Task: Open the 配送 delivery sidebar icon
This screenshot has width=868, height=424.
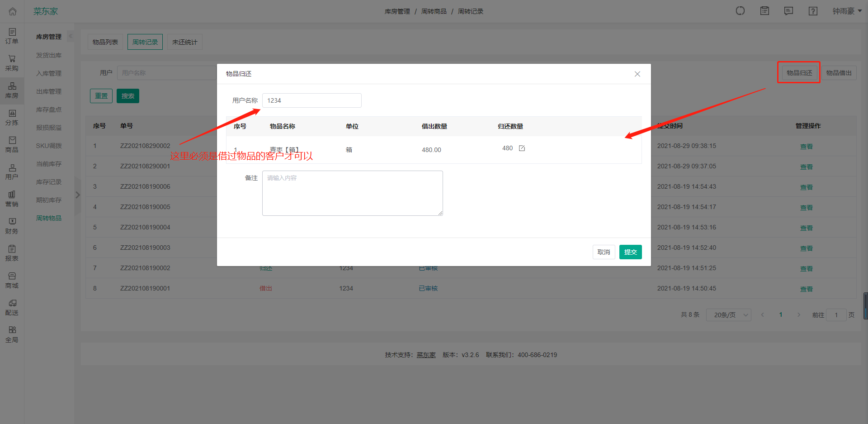Action: [x=12, y=308]
